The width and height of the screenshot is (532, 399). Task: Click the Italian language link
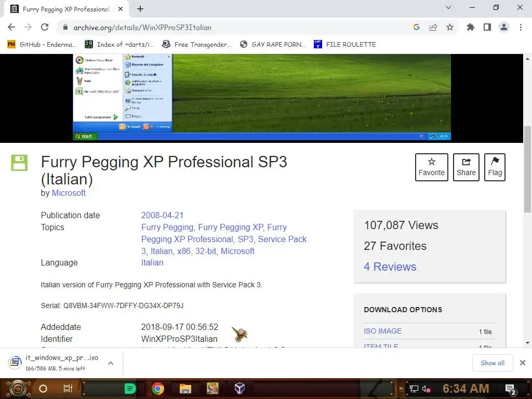(x=152, y=262)
